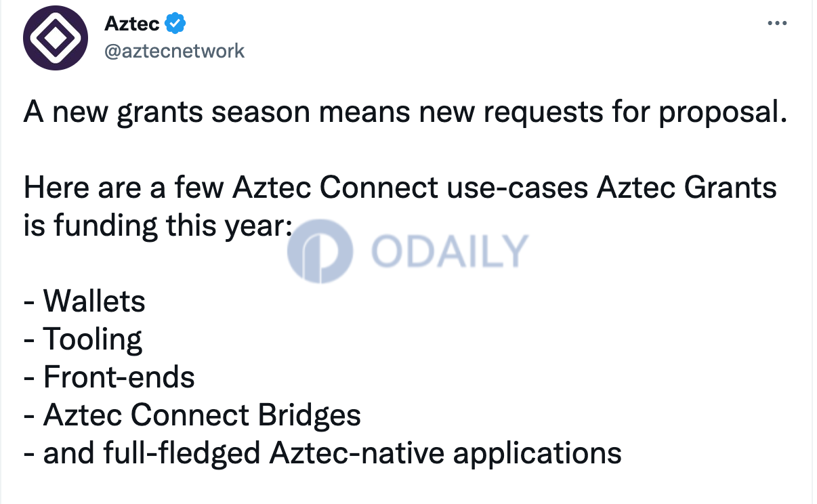Select the '- Front-ends' list line
The height and width of the screenshot is (504, 817).
[110, 377]
